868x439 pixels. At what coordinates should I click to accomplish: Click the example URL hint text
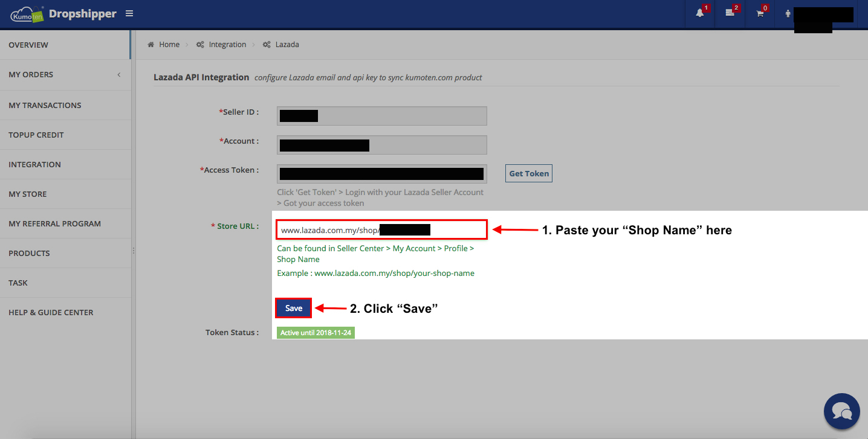(x=375, y=273)
